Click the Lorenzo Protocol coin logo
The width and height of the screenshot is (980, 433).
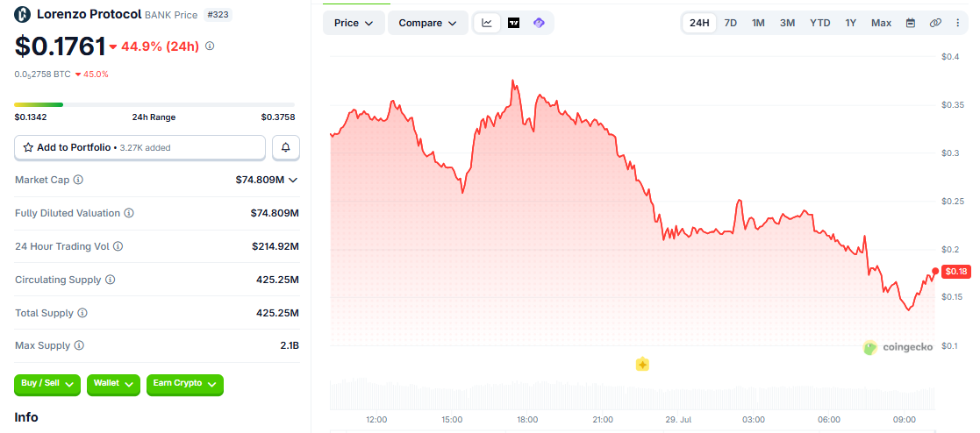pyautogui.click(x=23, y=14)
